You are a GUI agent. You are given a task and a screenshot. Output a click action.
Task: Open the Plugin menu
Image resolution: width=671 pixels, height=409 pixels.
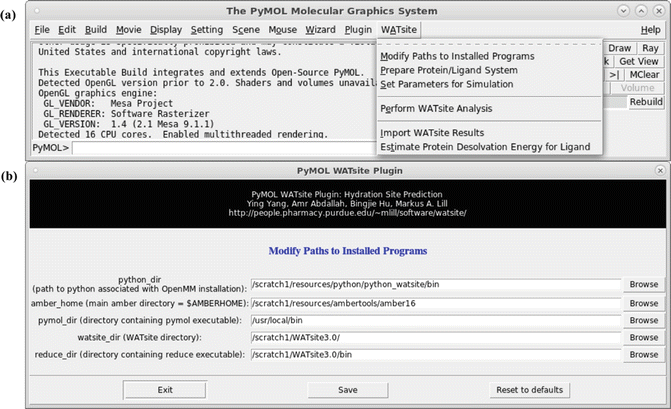coord(357,30)
